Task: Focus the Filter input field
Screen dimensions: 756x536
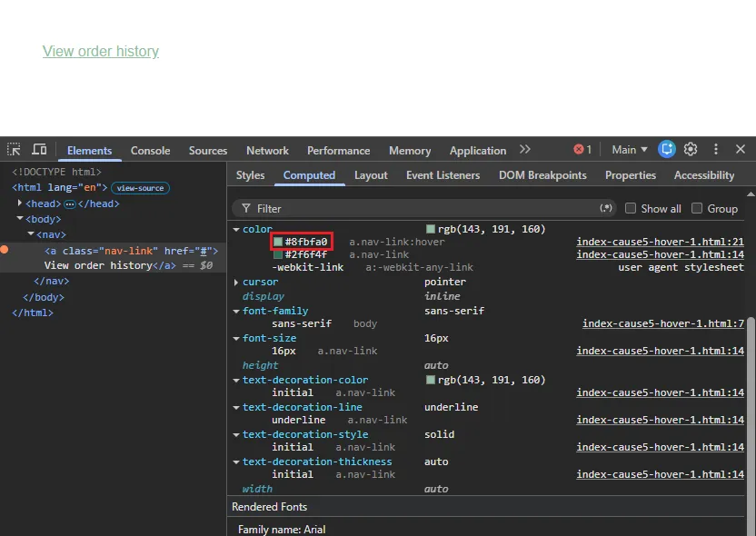Action: 424,208
